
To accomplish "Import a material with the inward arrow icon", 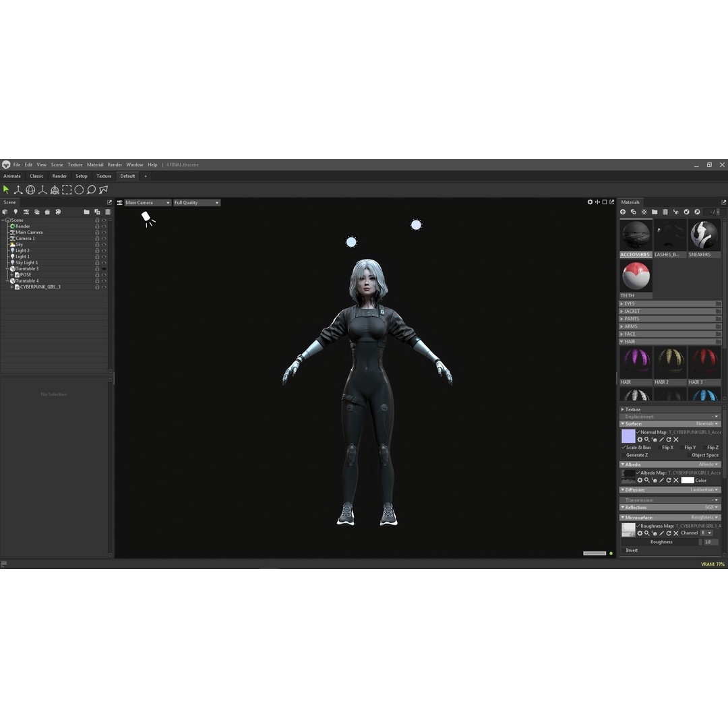I will [687, 212].
